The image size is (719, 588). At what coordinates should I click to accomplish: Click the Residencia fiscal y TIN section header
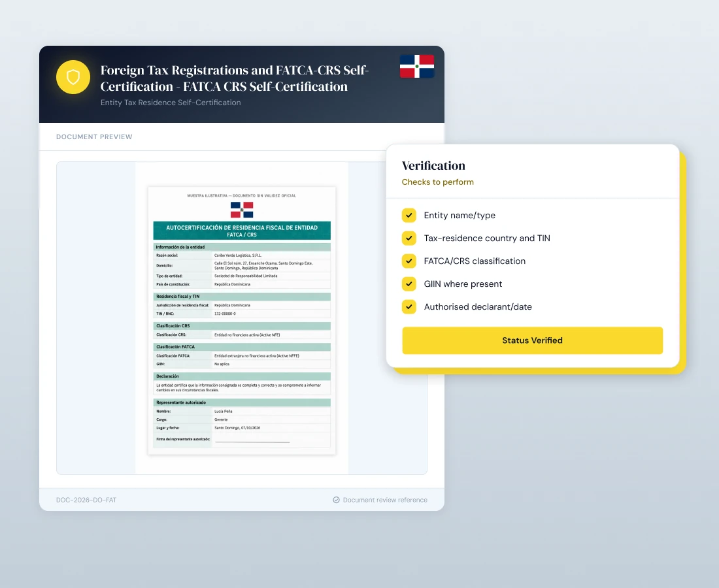point(242,297)
